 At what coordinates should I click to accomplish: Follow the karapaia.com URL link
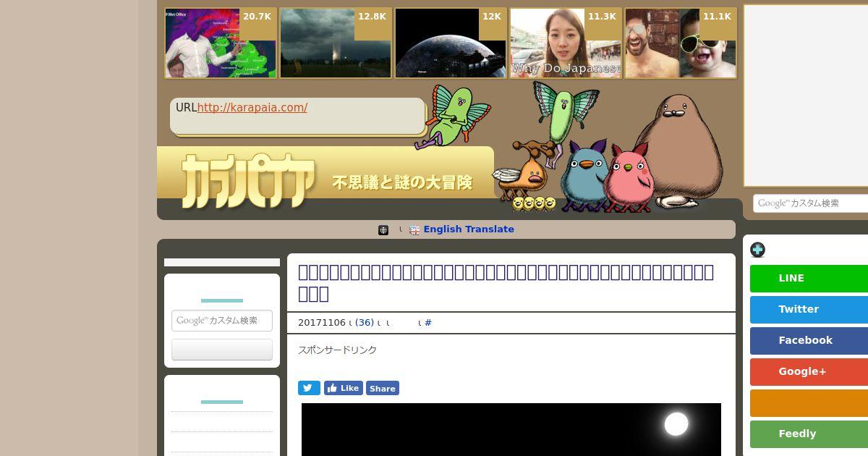point(252,107)
